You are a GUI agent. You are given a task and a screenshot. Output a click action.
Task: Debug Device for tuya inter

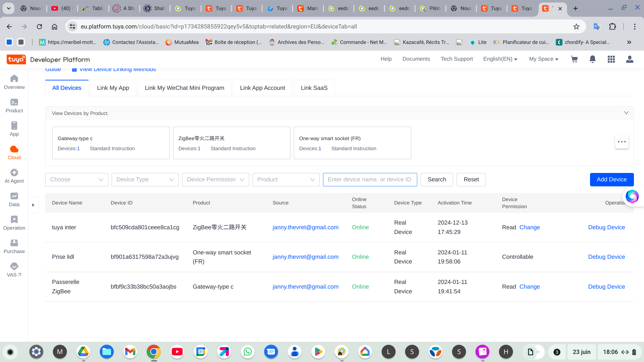606,227
